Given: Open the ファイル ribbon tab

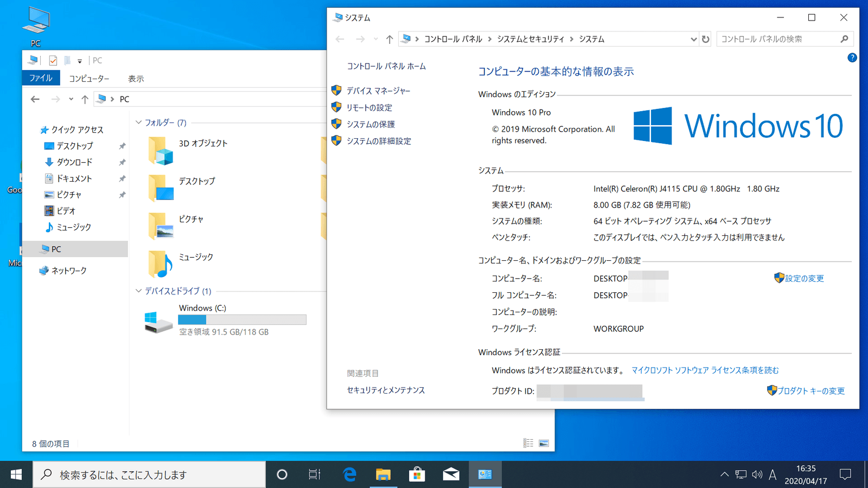Looking at the screenshot, I should (41, 78).
